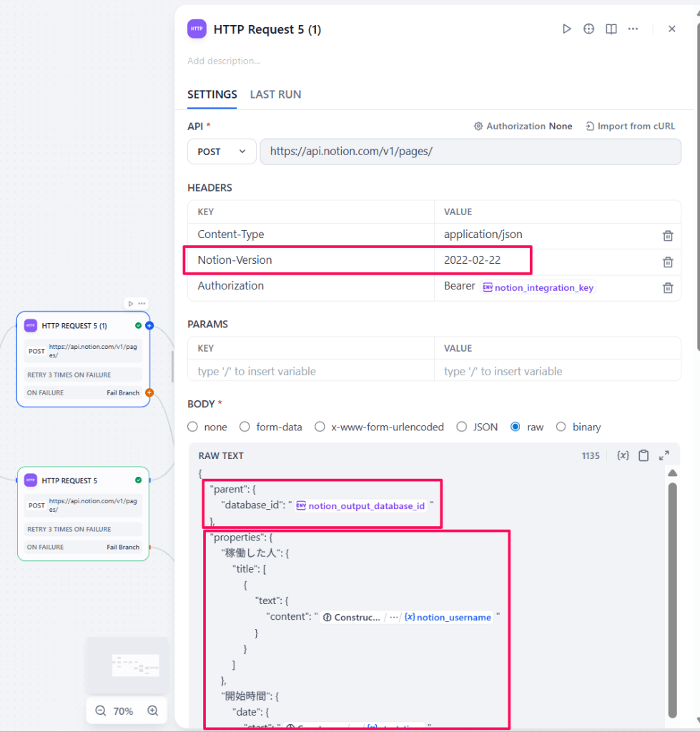Delete the Authorization header row
The image size is (700, 732).
[667, 287]
